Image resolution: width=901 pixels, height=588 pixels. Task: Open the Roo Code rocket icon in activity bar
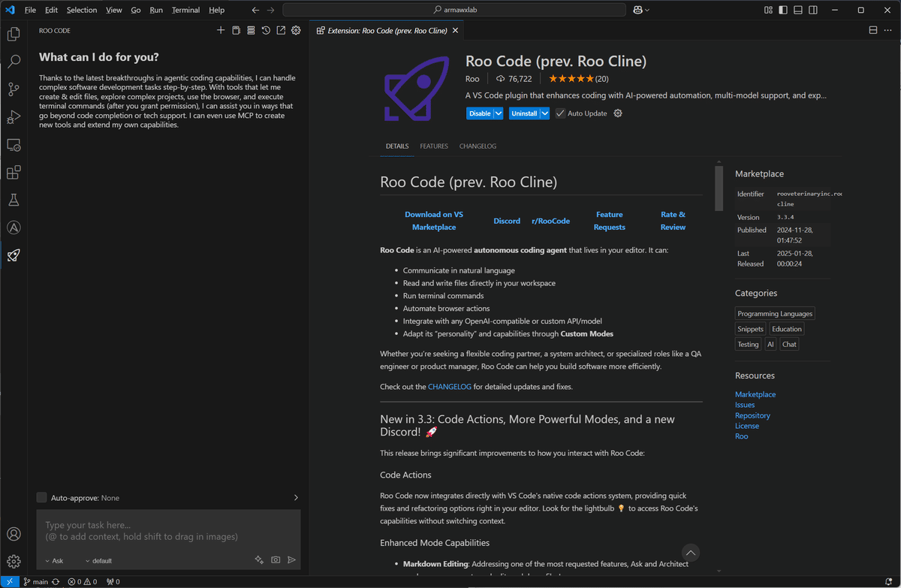coord(14,255)
